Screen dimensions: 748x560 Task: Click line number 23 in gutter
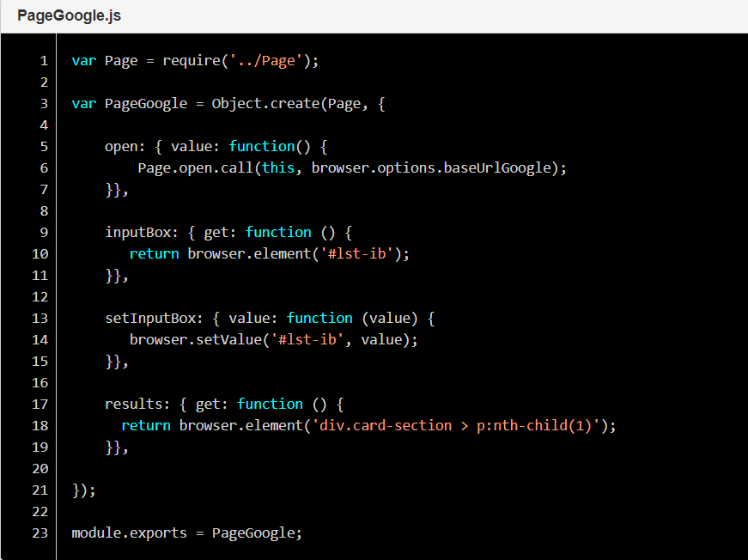(x=40, y=533)
